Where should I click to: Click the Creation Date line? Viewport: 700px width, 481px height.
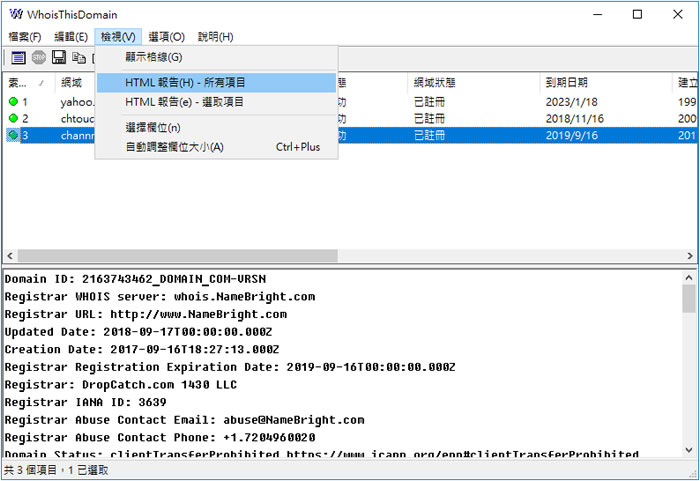coord(142,349)
